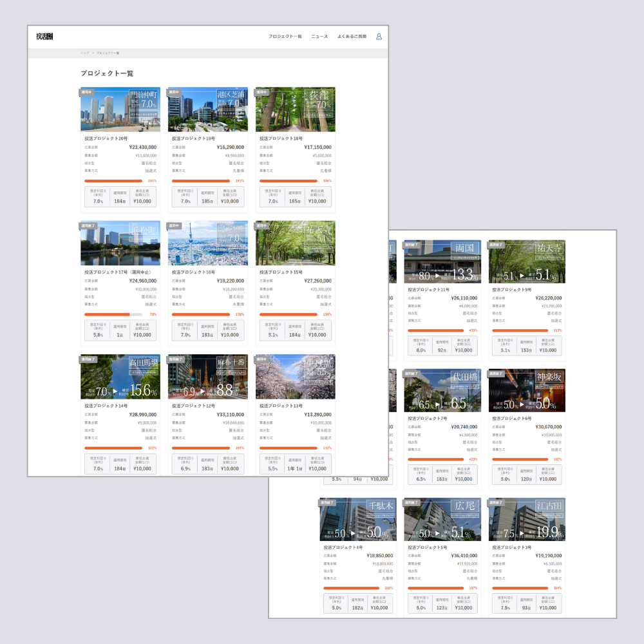Go to よくあるご質問 page

pos(352,37)
